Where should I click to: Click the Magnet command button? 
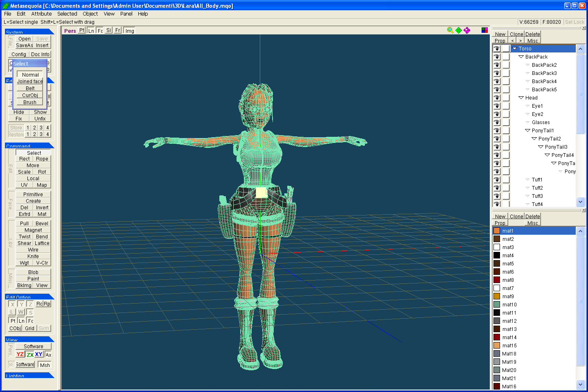[x=33, y=230]
